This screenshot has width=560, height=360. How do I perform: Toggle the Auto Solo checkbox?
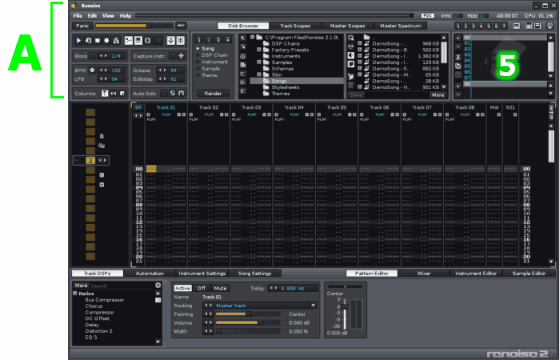coord(164,93)
